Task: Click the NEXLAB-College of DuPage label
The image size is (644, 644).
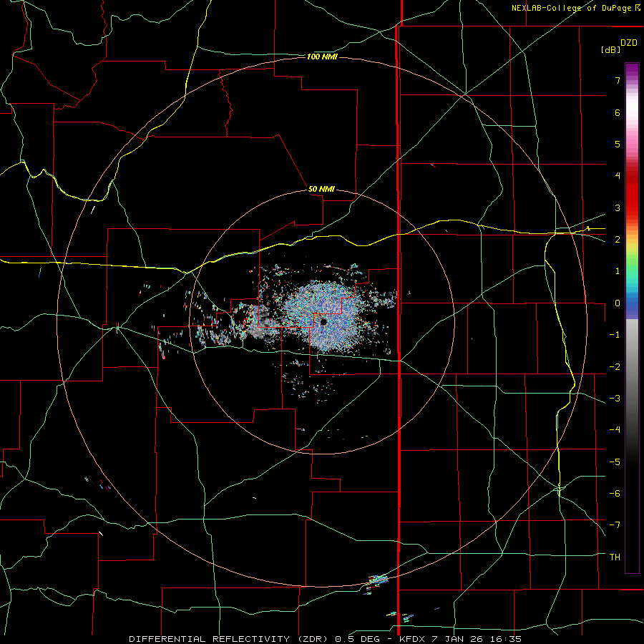Action: [x=572, y=8]
